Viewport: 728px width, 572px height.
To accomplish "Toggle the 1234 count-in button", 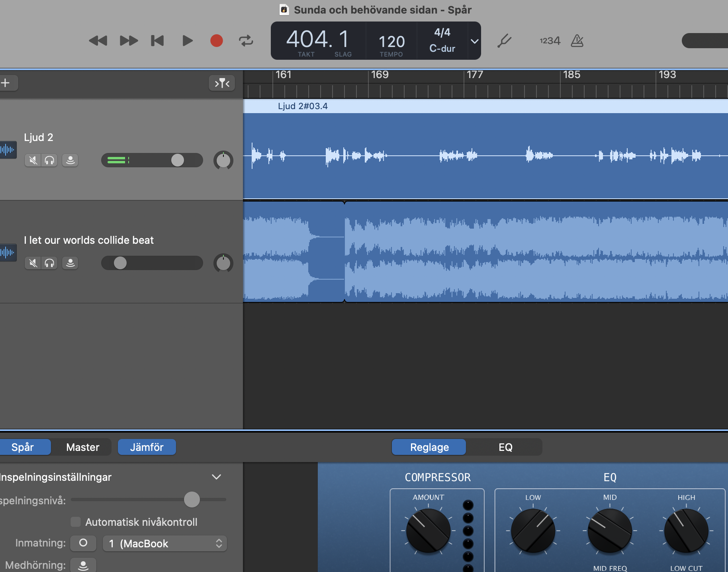I will pyautogui.click(x=550, y=41).
